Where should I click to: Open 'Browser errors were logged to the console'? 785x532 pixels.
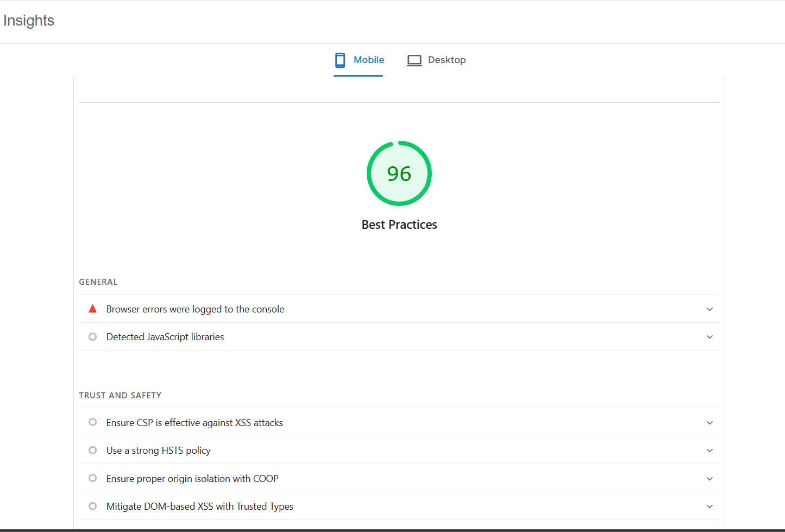tap(399, 309)
